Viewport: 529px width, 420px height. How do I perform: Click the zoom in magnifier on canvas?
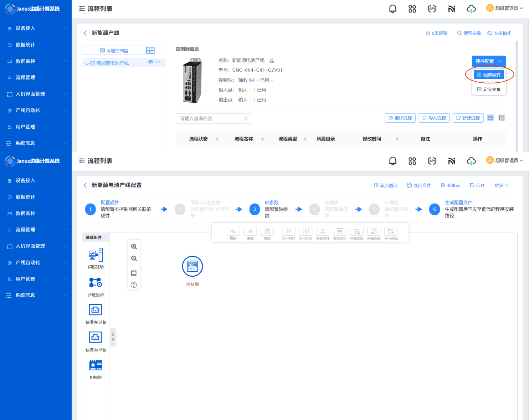click(134, 247)
